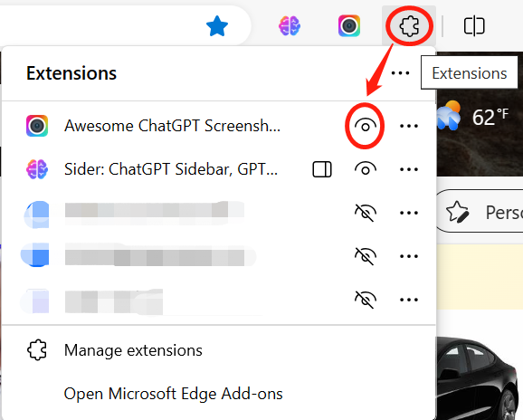The width and height of the screenshot is (523, 420).
Task: Click the weather icon beside 62°F
Action: [x=449, y=115]
